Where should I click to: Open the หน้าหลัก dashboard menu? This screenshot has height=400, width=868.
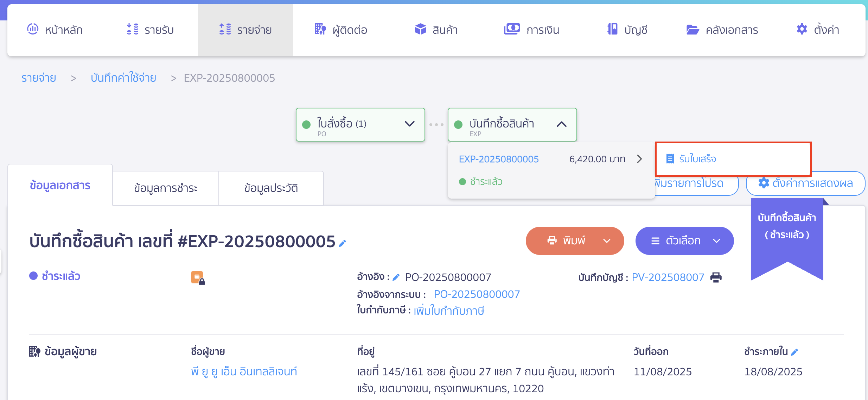coord(55,30)
